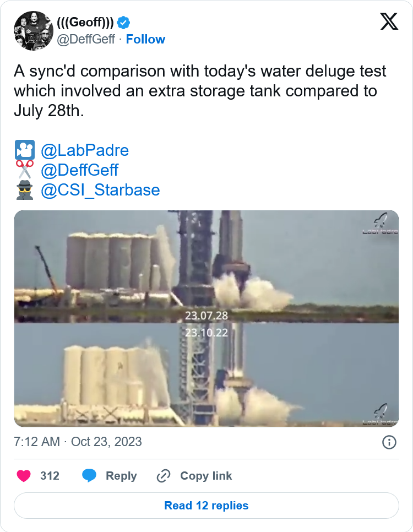The height and width of the screenshot is (532, 413).
Task: Click the reply speech bubble icon
Action: 90,476
